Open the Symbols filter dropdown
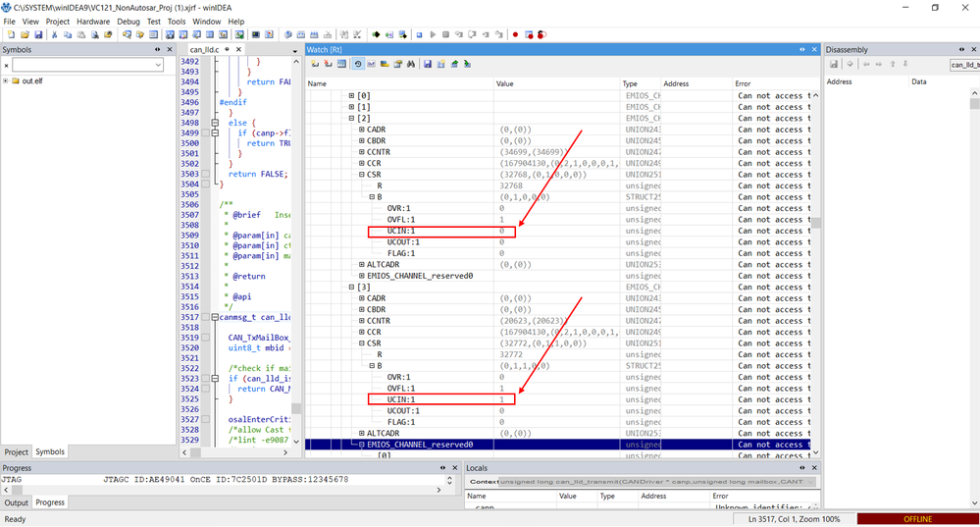 pos(159,66)
